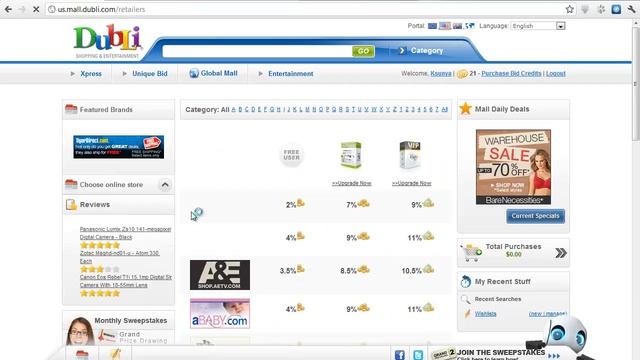Screen dimensions: 640x360
Task: Expand Total Purchases with the double chevron
Action: 561,253
